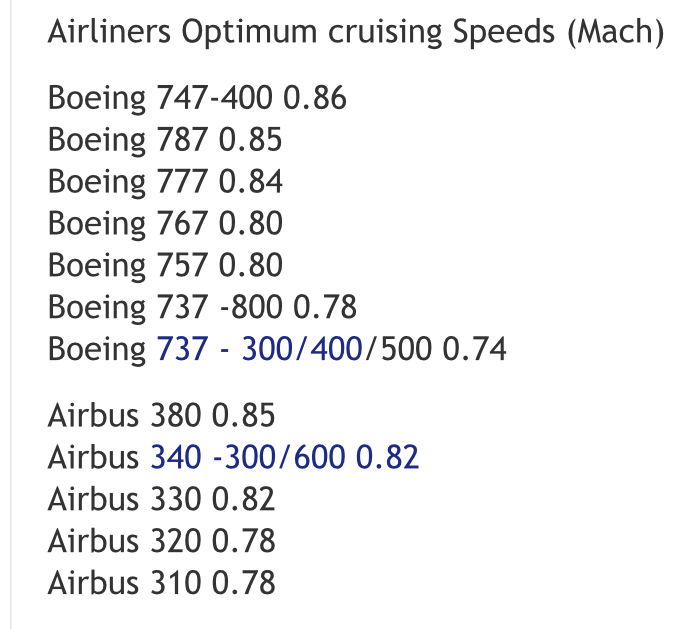The width and height of the screenshot is (682, 629).
Task: Click the Airbus 330 0.82 line
Action: click(x=161, y=499)
